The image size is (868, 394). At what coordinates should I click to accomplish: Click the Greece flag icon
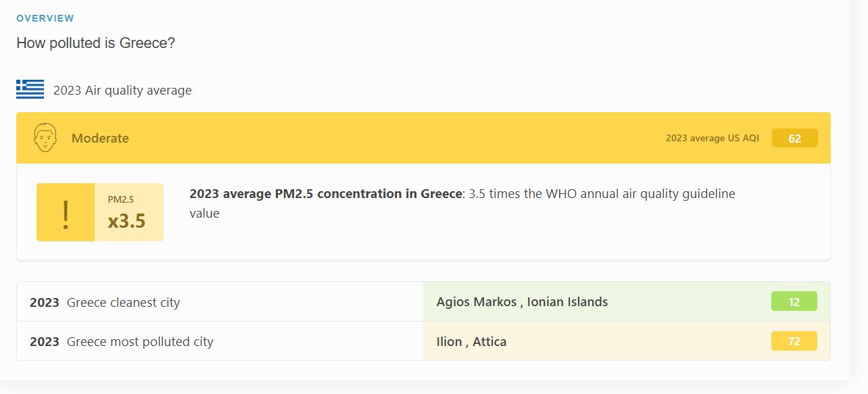click(30, 89)
